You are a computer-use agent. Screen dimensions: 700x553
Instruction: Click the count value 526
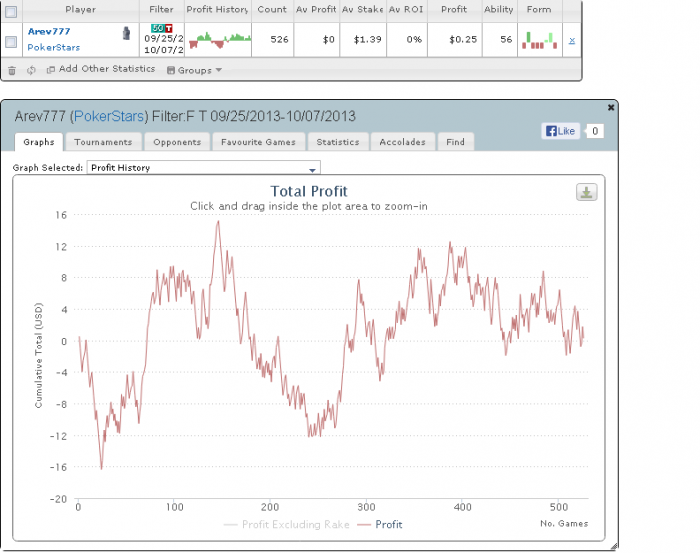click(x=279, y=39)
